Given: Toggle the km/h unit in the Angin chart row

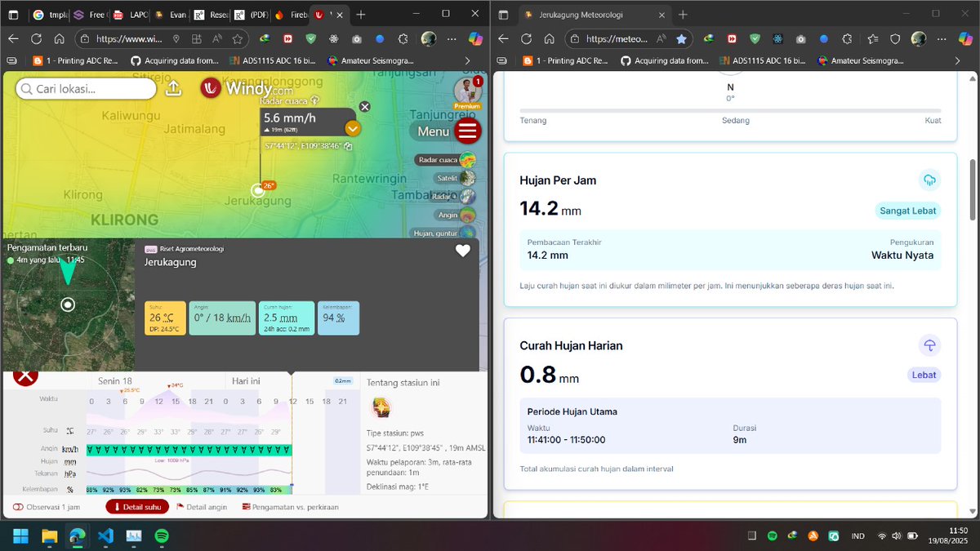Looking at the screenshot, I should click(70, 450).
